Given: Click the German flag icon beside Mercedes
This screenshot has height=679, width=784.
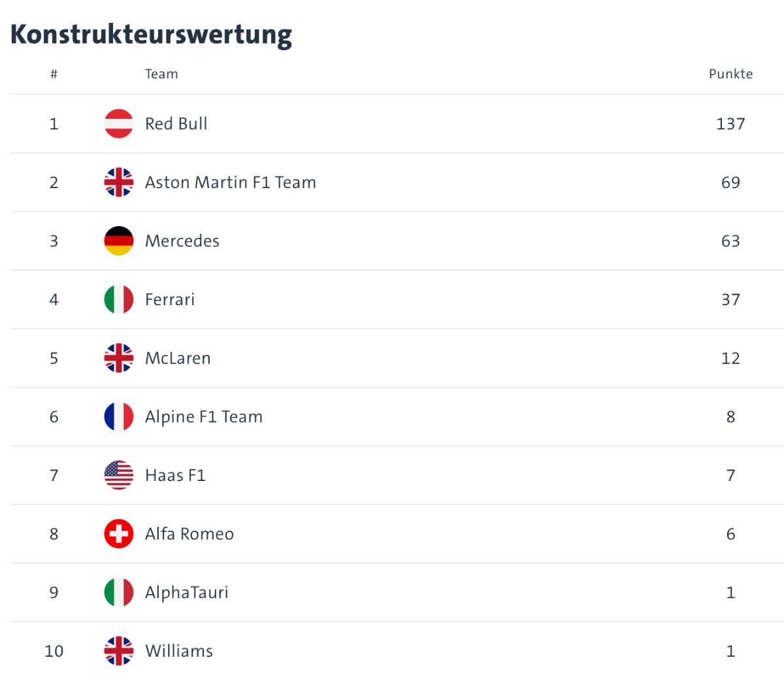Looking at the screenshot, I should point(119,241).
